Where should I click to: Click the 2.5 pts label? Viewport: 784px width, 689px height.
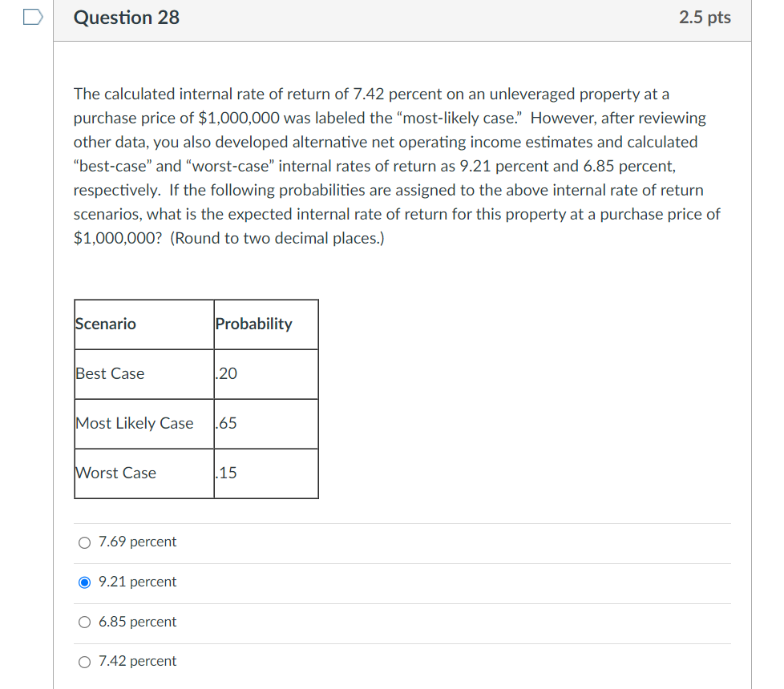pyautogui.click(x=706, y=18)
